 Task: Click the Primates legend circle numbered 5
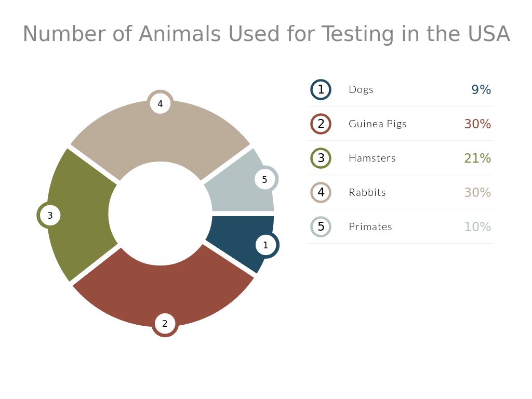[x=321, y=227]
